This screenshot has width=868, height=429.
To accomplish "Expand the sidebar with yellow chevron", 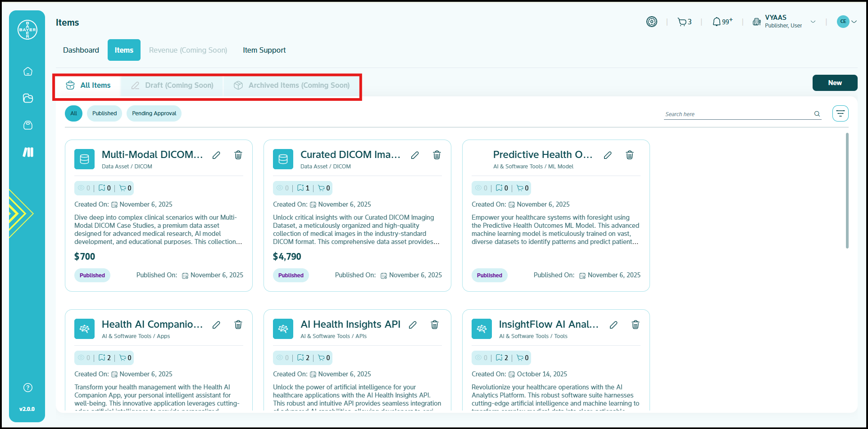I will tap(20, 213).
